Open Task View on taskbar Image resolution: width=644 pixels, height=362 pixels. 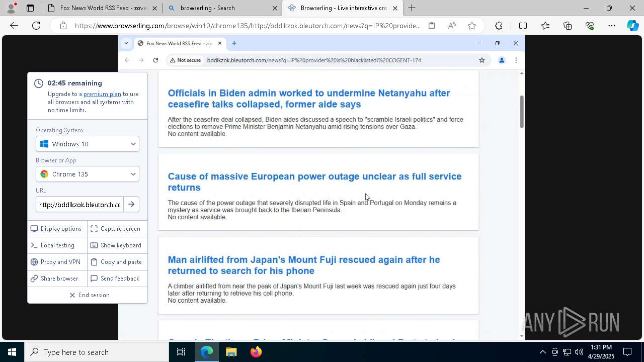181,352
